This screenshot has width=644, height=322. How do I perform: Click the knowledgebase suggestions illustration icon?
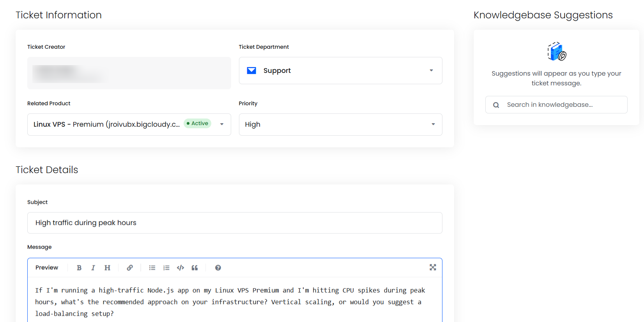pos(557,51)
